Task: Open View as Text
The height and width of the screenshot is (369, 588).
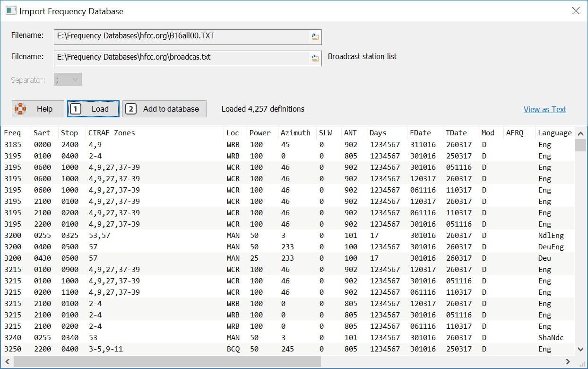Action: [x=545, y=109]
